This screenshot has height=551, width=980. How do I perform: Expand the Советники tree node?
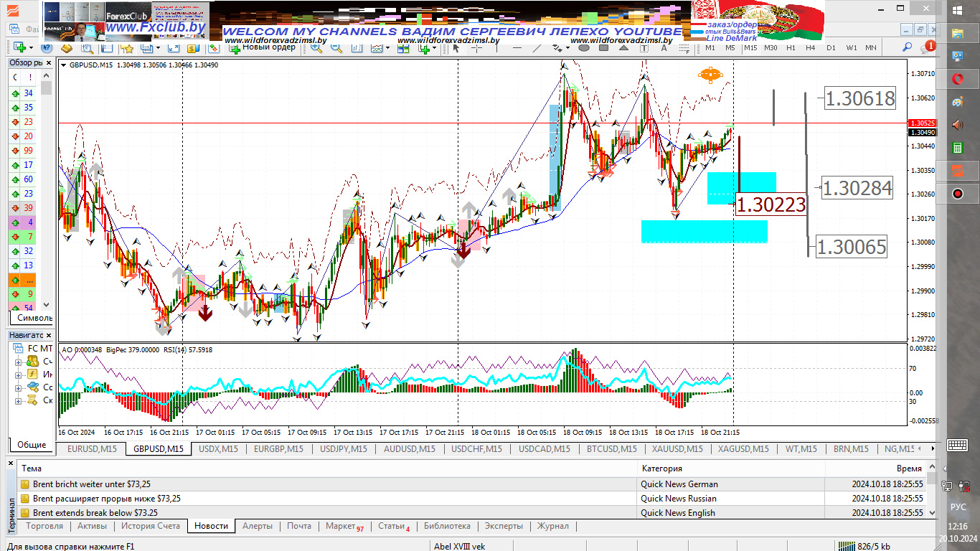point(19,387)
